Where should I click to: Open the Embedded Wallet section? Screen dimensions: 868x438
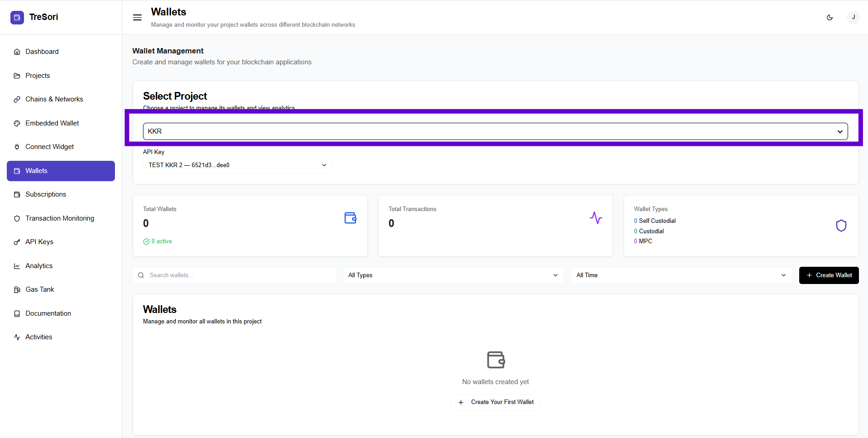pos(52,123)
